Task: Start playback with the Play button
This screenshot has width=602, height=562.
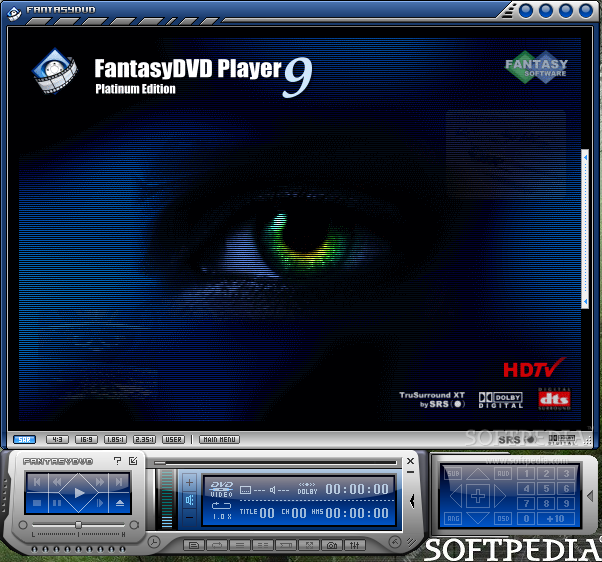Action: [79, 493]
